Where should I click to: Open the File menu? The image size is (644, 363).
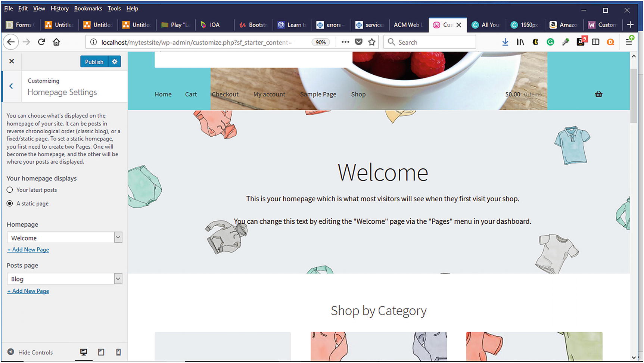8,8
